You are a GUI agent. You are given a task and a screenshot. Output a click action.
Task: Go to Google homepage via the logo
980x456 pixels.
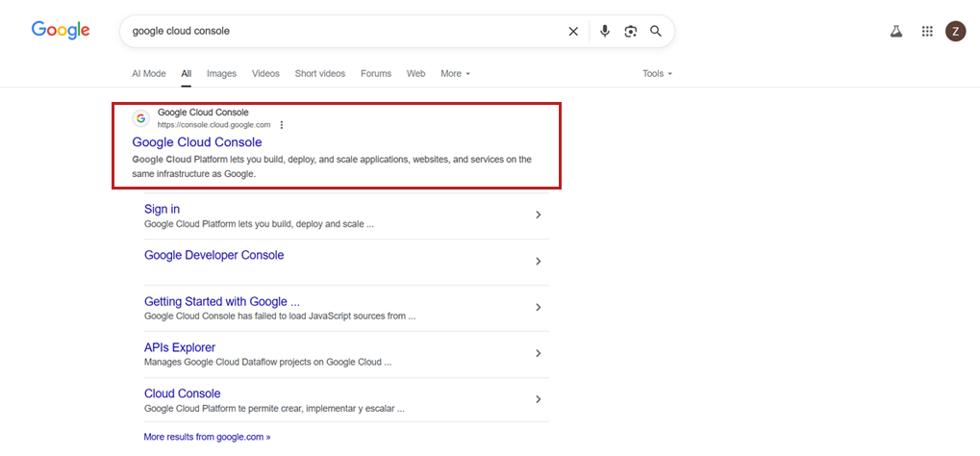[61, 30]
